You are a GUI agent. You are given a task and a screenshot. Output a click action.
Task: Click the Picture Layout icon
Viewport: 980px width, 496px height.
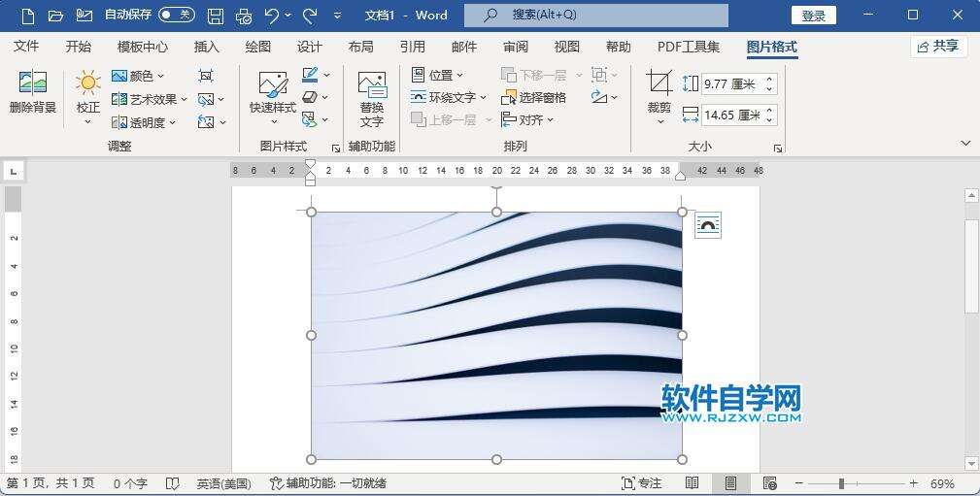pos(310,118)
